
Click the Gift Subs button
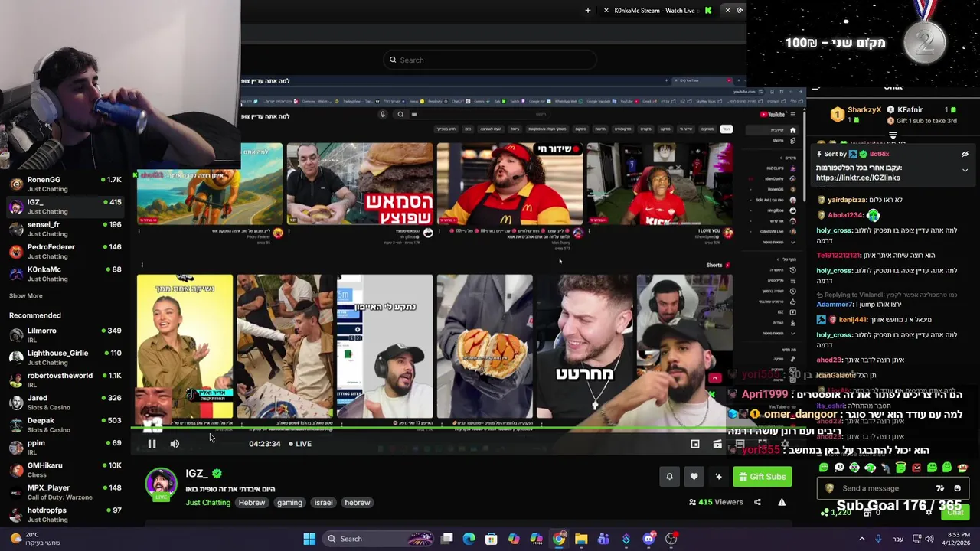point(762,477)
